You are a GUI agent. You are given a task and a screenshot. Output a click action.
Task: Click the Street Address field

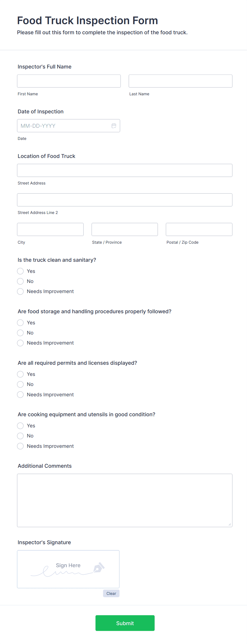click(125, 170)
